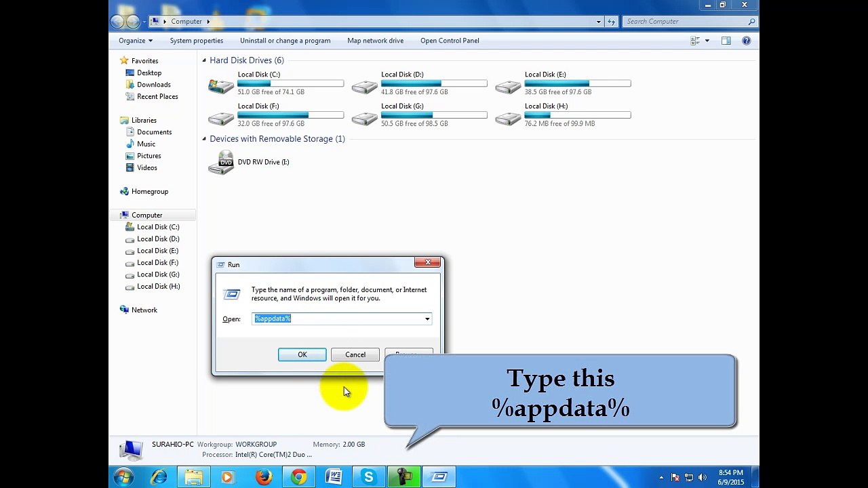Open the Organize dropdown menu
Viewport: 868px width, 488px height.
136,41
